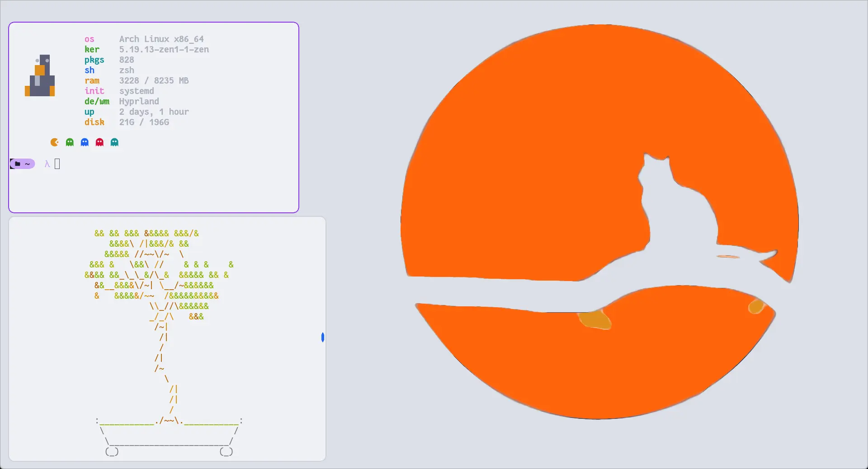Click the green ghost icon

coord(70,142)
